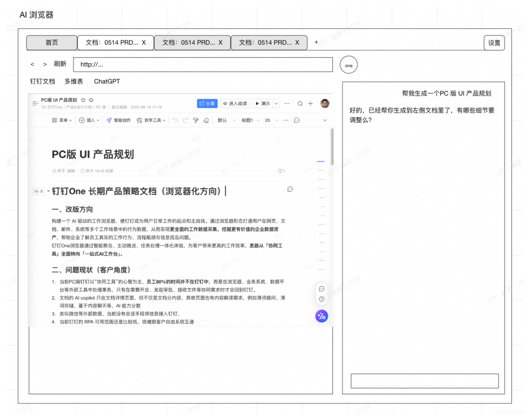This screenshot has width=530, height=420.
Task: Click the 分享 share button
Action: [207, 103]
